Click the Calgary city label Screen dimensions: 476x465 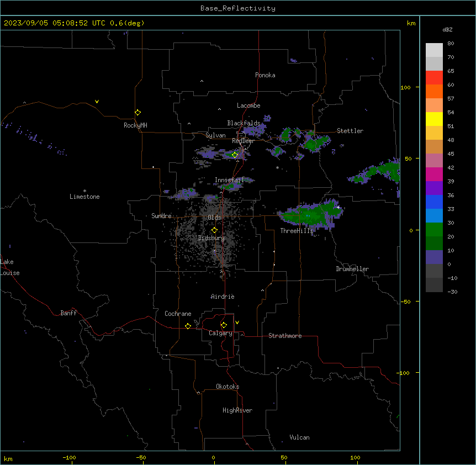pyautogui.click(x=220, y=333)
